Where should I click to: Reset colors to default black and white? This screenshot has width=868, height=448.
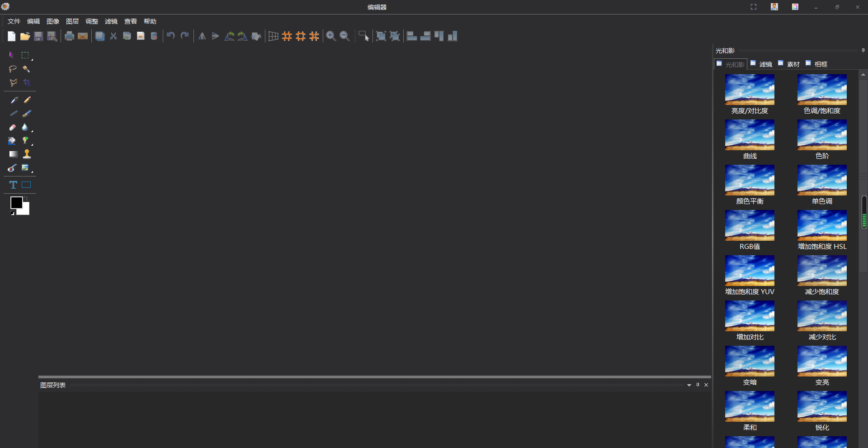[x=13, y=213]
